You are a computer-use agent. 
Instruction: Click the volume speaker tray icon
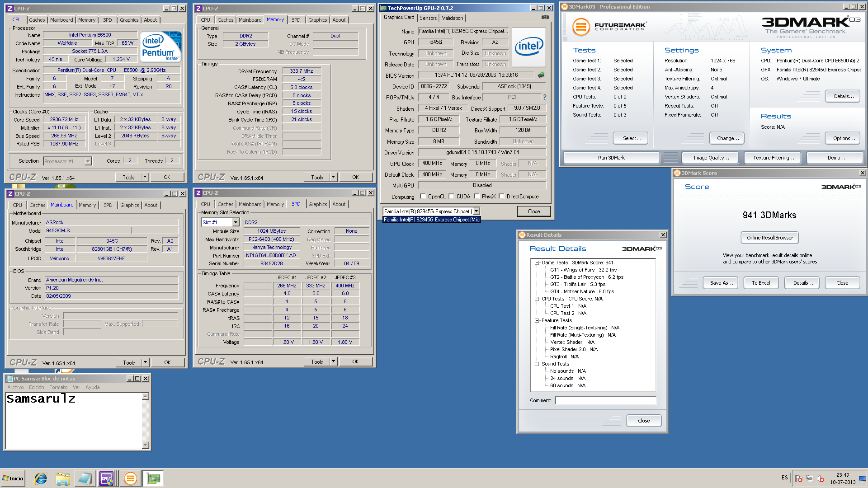[821, 479]
